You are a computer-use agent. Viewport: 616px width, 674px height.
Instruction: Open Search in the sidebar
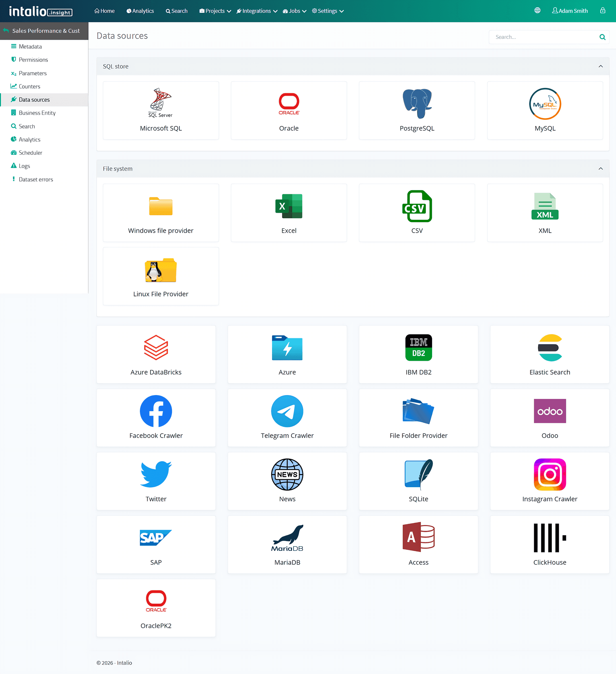[x=44, y=126]
